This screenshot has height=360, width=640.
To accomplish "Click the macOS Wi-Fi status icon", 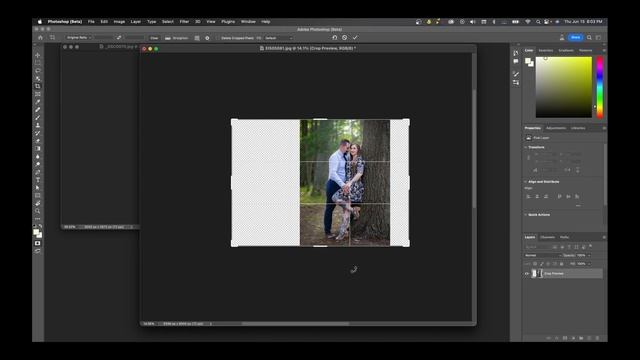I will [528, 22].
